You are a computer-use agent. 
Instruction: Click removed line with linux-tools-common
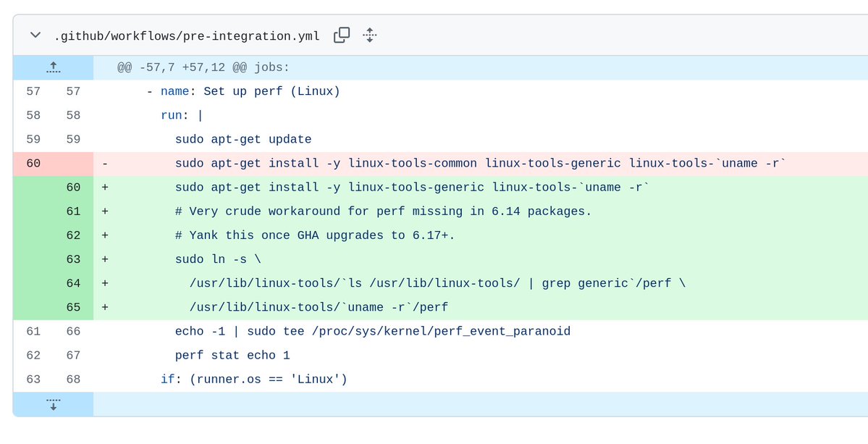(x=481, y=163)
